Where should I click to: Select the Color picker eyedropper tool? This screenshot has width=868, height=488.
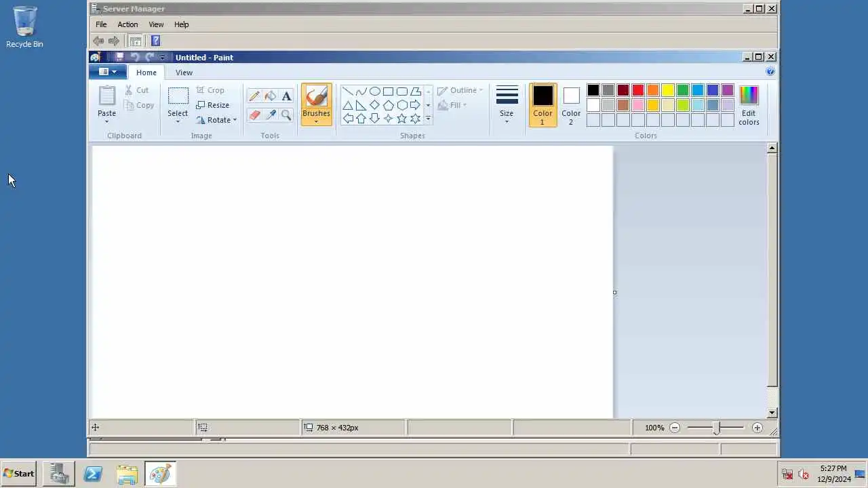click(271, 115)
